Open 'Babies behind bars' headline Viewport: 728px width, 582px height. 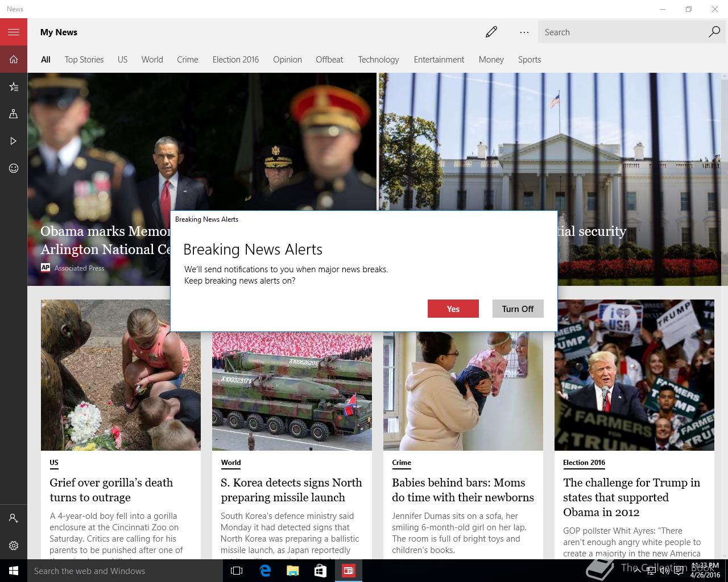tap(463, 490)
